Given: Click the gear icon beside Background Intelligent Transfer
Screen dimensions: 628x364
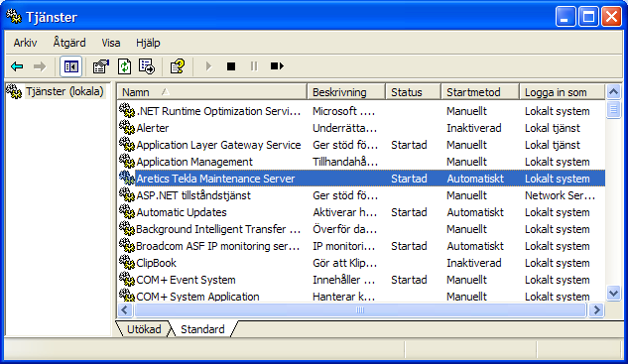Looking at the screenshot, I should 127,228.
